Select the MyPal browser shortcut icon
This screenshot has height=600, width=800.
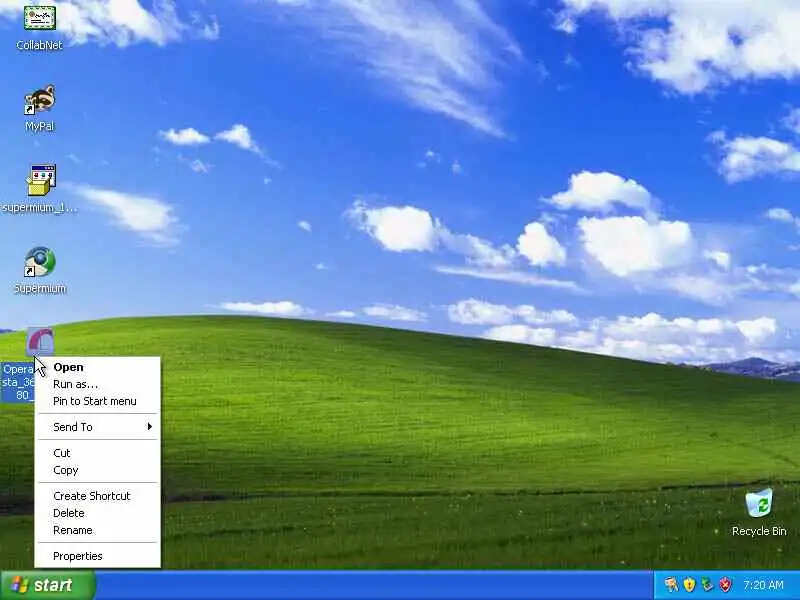[x=40, y=101]
